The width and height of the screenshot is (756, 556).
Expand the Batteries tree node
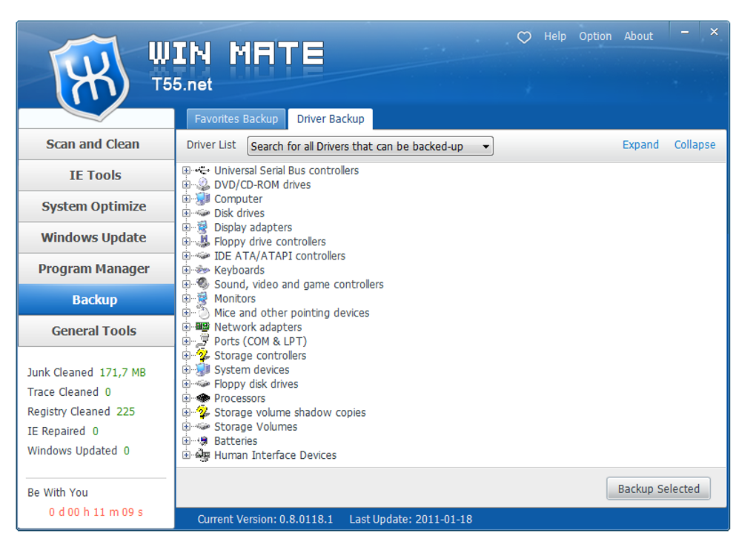(x=186, y=440)
